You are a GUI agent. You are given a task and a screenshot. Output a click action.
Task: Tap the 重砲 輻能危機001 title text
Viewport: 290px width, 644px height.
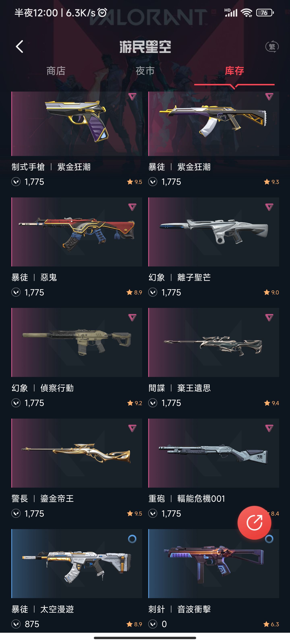[187, 499]
